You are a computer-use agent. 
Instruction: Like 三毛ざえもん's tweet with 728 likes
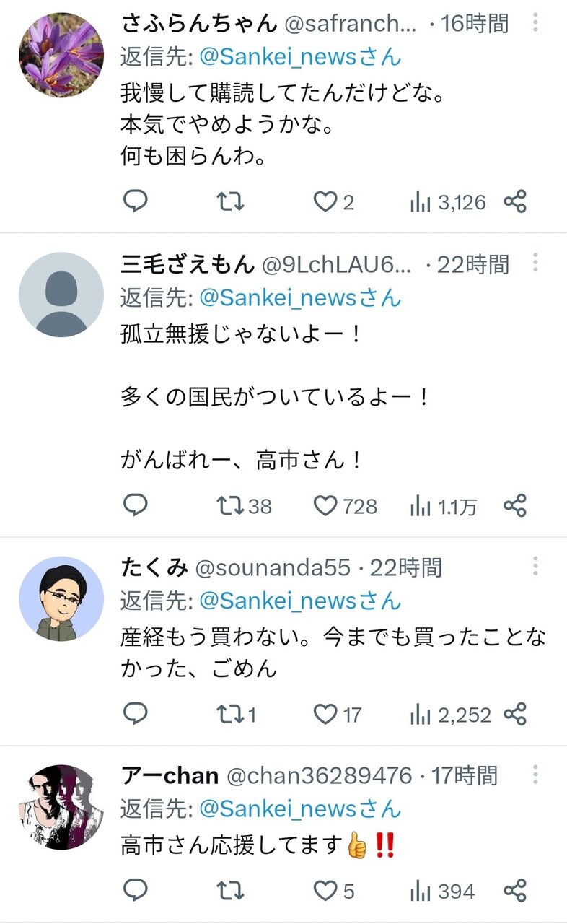coord(325,506)
